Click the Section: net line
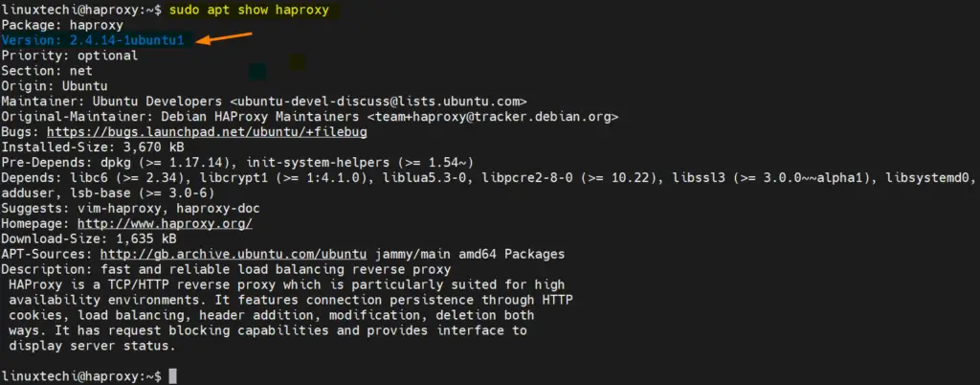Viewport: 980px width, 385px height. click(47, 71)
